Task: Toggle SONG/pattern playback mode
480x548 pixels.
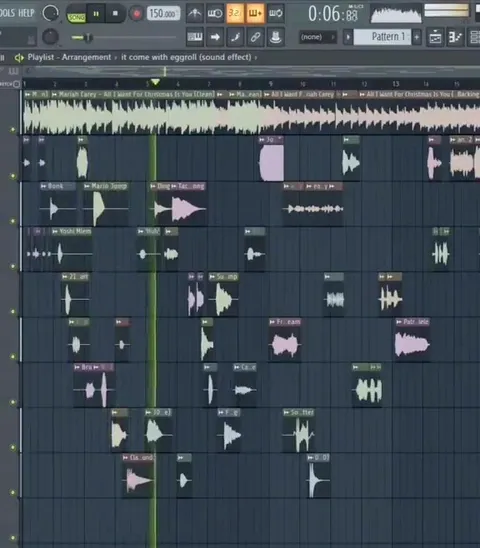Action: (x=76, y=16)
